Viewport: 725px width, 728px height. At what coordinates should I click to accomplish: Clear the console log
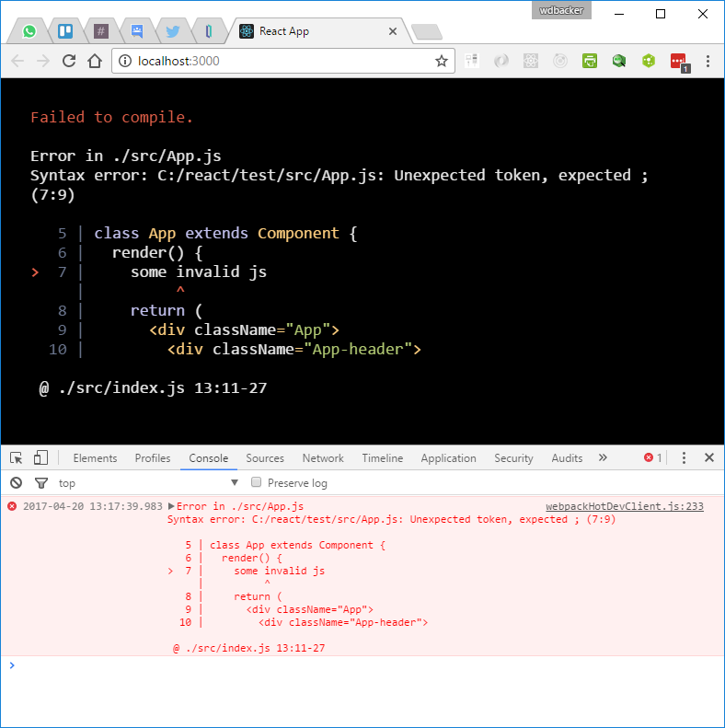tap(16, 482)
